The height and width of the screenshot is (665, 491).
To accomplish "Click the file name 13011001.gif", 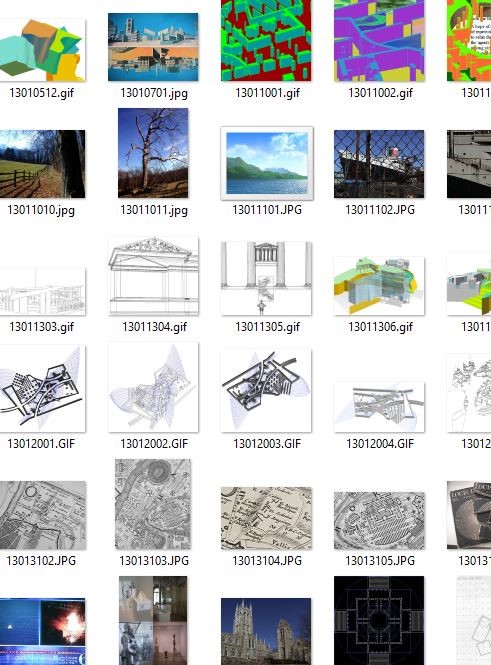I will [x=268, y=93].
